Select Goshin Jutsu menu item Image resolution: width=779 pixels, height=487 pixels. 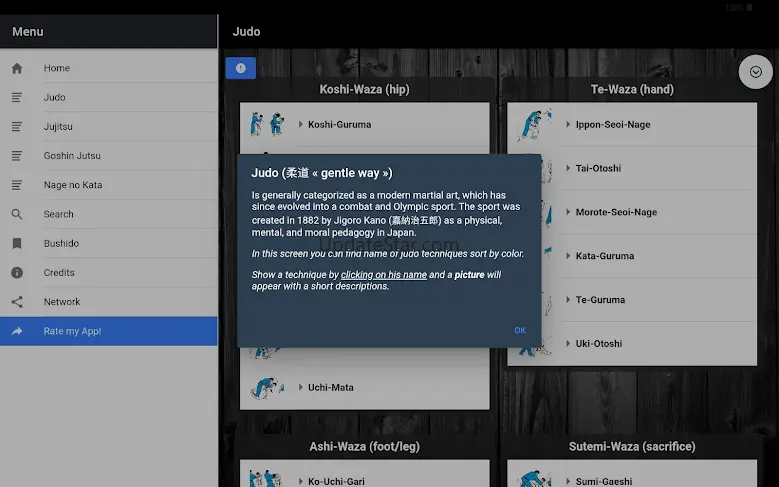[x=72, y=156]
